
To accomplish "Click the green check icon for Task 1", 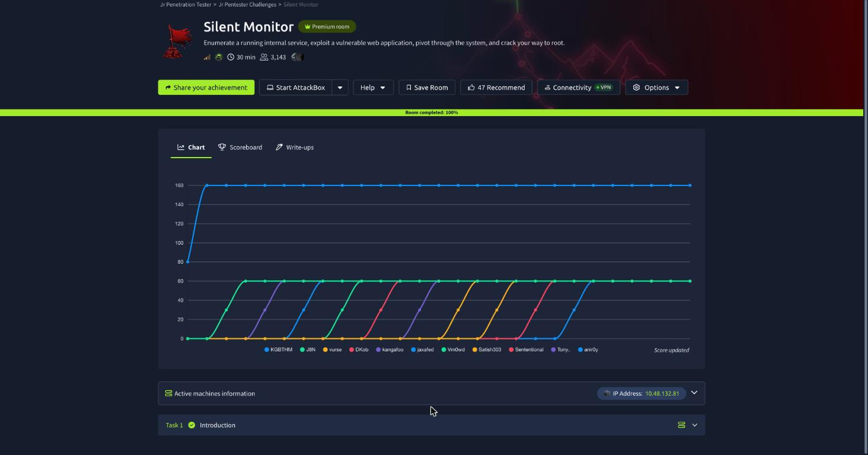I will point(192,425).
